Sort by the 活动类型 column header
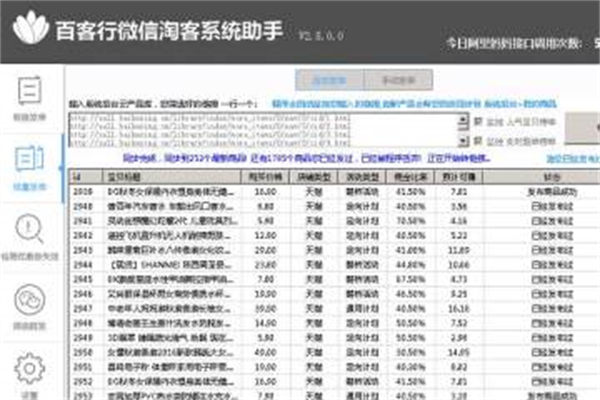Viewport: 600px width, 400px height. (x=362, y=177)
